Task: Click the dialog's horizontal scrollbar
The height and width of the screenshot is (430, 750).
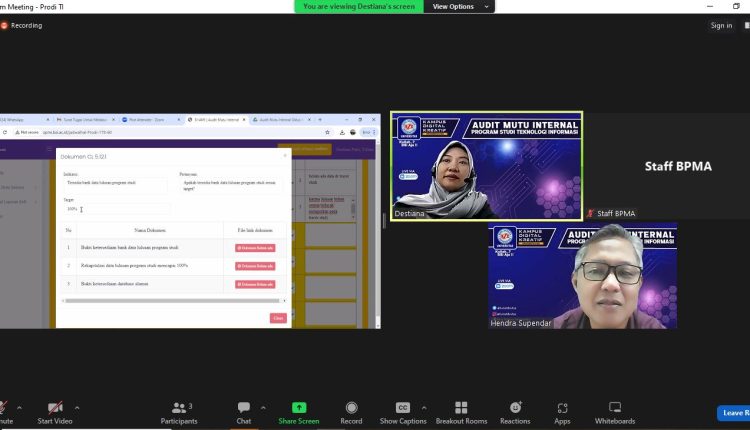Action: click(x=172, y=301)
